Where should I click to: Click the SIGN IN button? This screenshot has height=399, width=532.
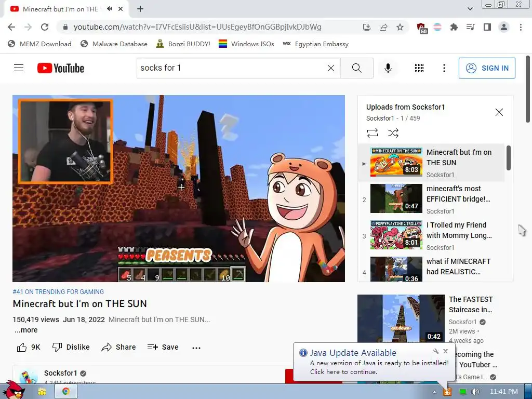487,68
